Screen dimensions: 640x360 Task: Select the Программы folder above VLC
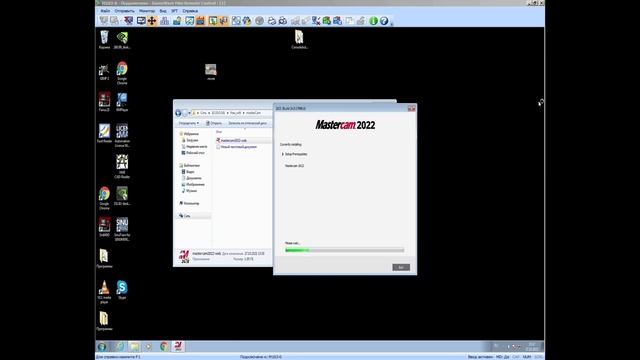pyautogui.click(x=104, y=258)
